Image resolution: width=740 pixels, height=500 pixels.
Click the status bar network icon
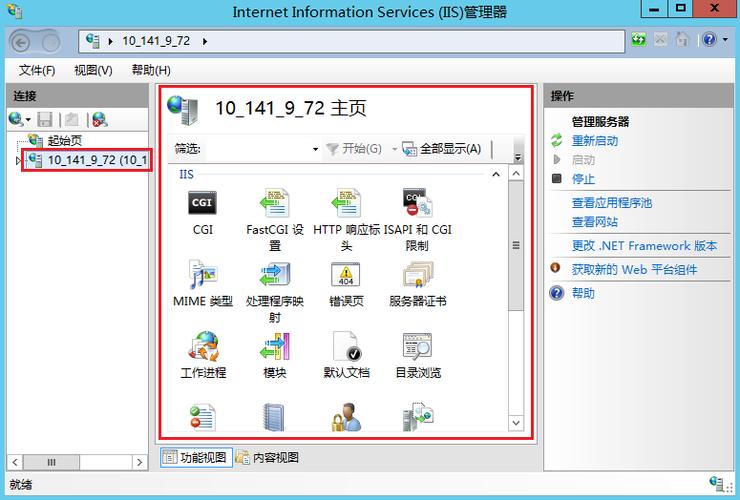pyautogui.click(x=718, y=483)
